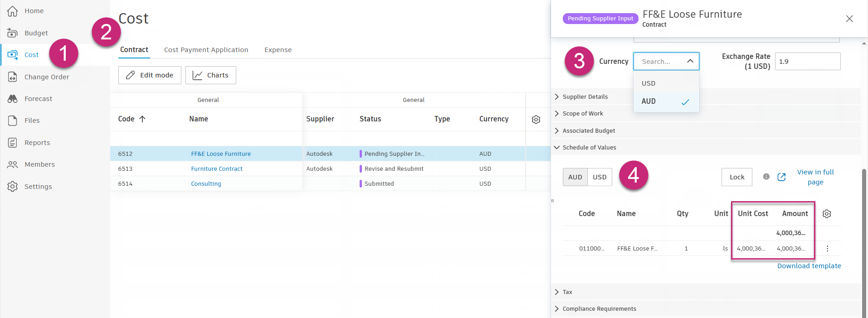Click the Cost icon in sidebar
The image size is (868, 318).
pyautogui.click(x=13, y=55)
